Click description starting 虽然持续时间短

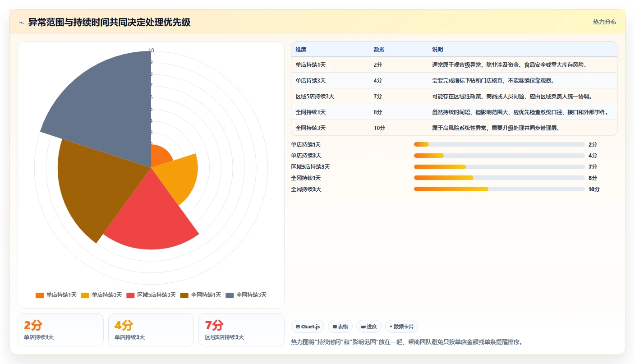pyautogui.click(x=520, y=112)
